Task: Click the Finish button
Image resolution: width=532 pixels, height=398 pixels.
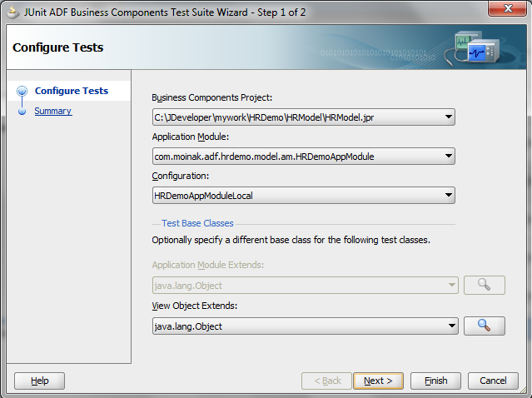Action: click(x=435, y=381)
